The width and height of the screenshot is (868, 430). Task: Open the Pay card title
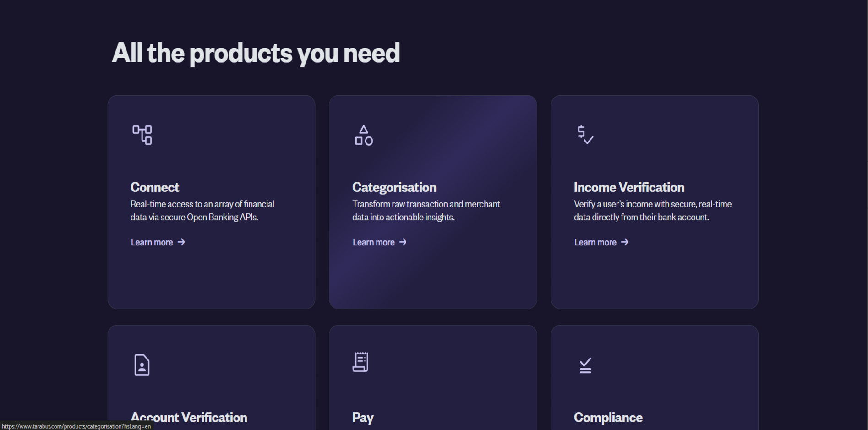point(363,417)
